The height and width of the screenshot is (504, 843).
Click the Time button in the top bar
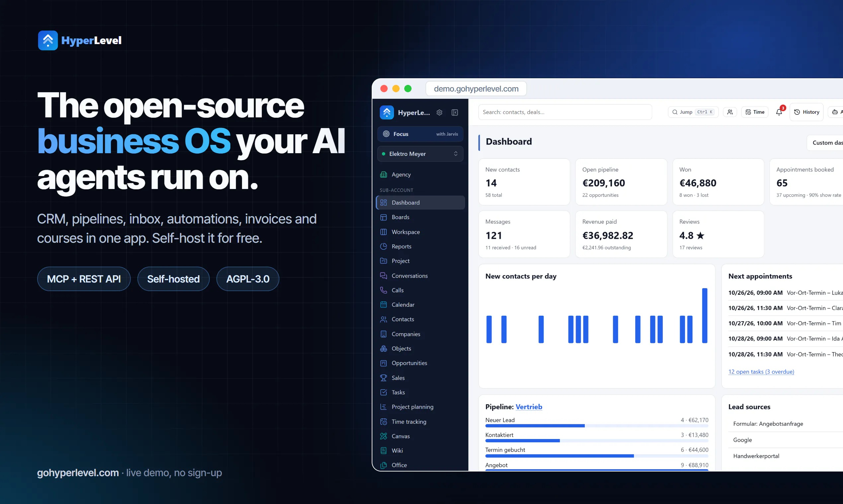pyautogui.click(x=755, y=112)
